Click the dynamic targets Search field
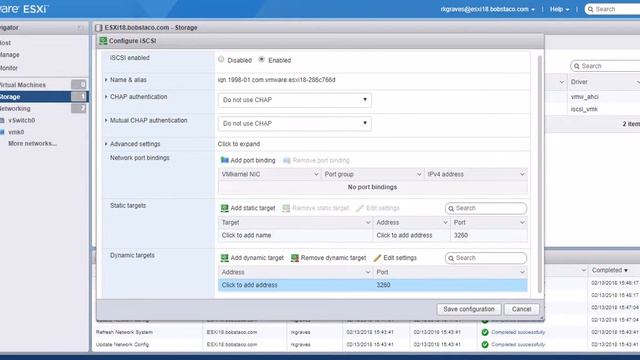 click(486, 258)
